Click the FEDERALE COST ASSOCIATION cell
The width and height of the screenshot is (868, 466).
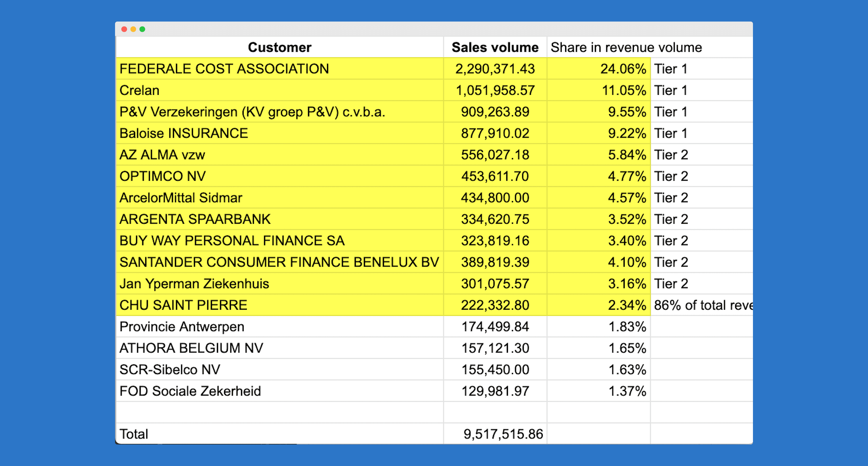224,68
